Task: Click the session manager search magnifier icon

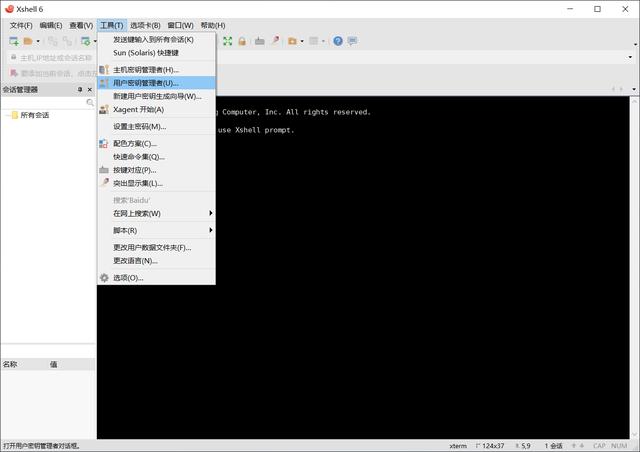Action: [x=90, y=102]
